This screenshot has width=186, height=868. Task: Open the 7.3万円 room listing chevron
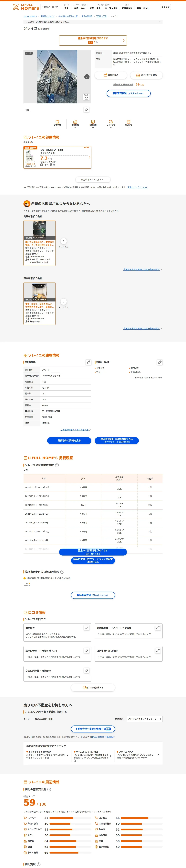(90, 157)
